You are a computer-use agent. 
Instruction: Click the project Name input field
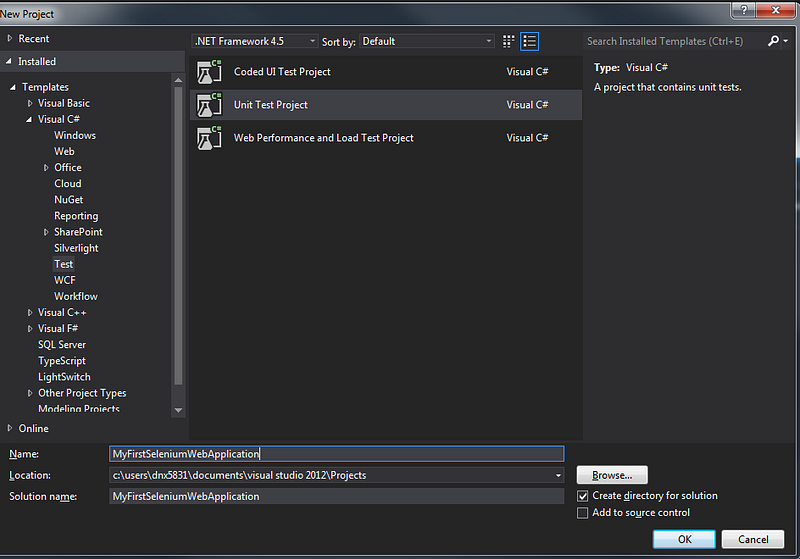click(x=337, y=454)
